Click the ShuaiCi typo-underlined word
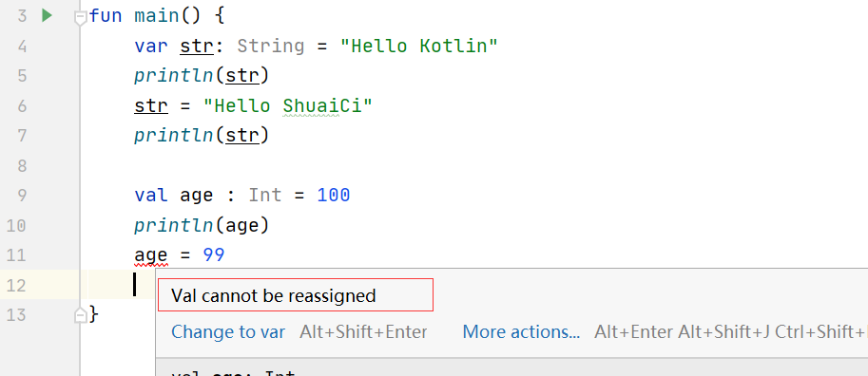 pyautogui.click(x=310, y=106)
